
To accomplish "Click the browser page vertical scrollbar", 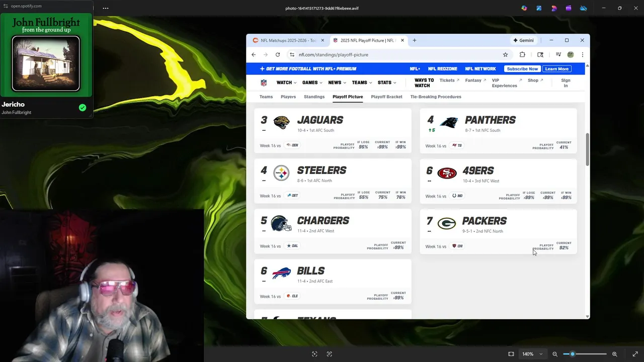I will 587,149.
